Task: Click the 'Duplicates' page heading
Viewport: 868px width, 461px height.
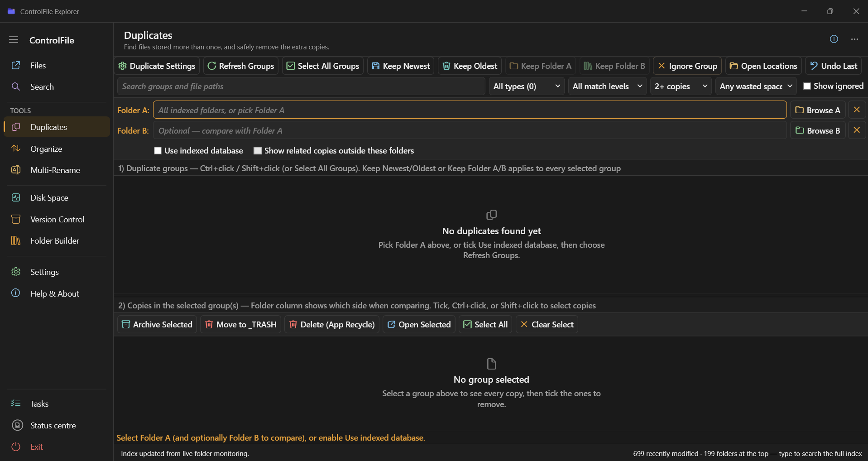Action: 148,35
